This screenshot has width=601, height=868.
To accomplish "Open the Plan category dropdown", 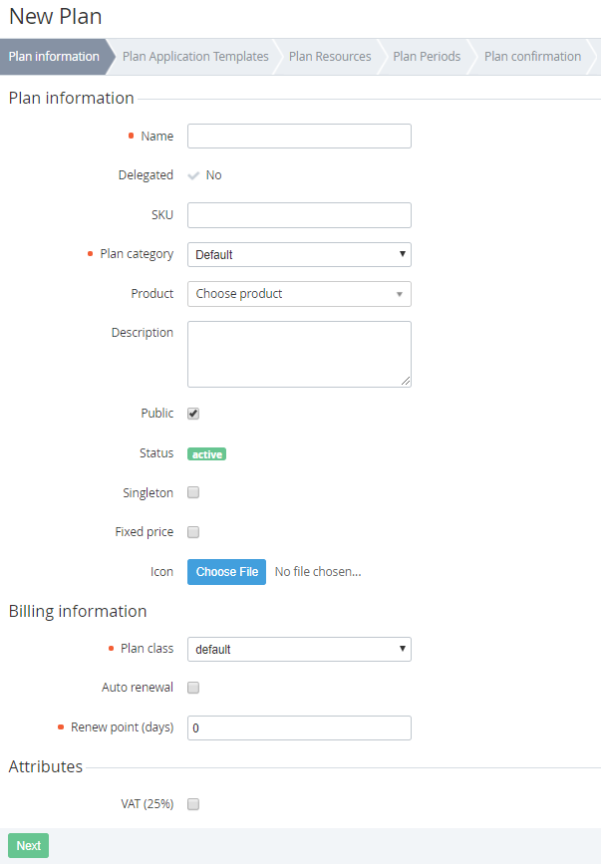I will 299,255.
